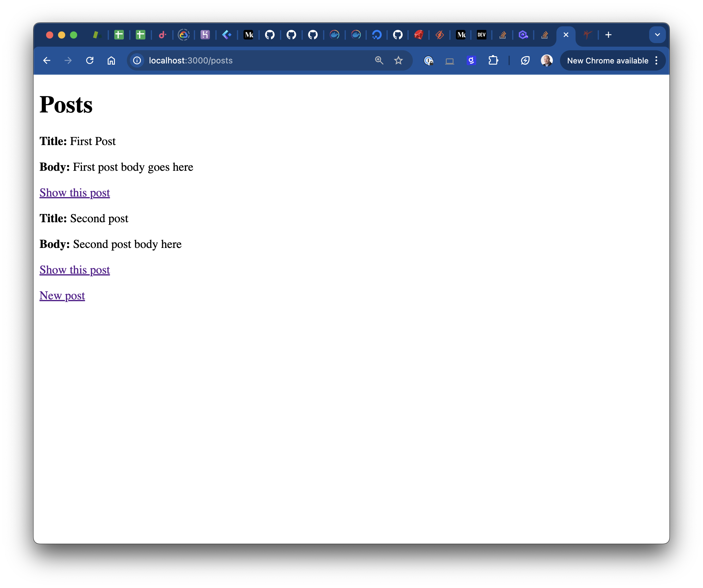Open the Chrome three-dot menu

pyautogui.click(x=656, y=61)
